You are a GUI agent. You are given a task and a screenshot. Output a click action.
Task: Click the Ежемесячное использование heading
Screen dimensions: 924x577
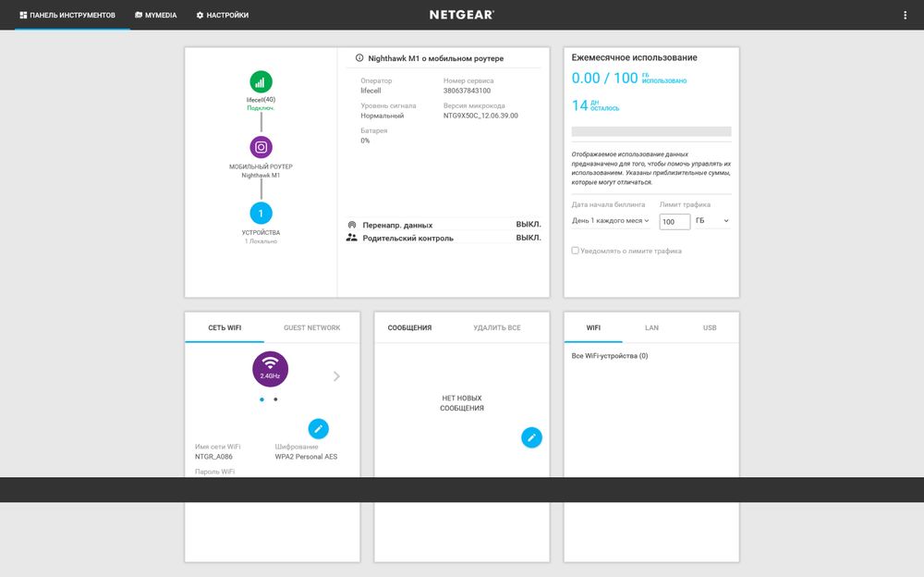(x=634, y=57)
